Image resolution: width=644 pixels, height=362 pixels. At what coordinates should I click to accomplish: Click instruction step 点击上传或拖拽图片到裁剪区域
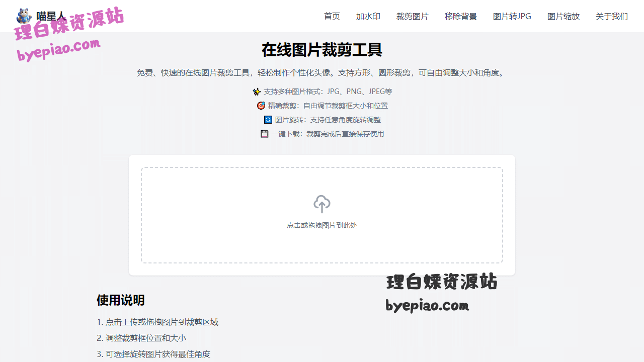point(157,322)
